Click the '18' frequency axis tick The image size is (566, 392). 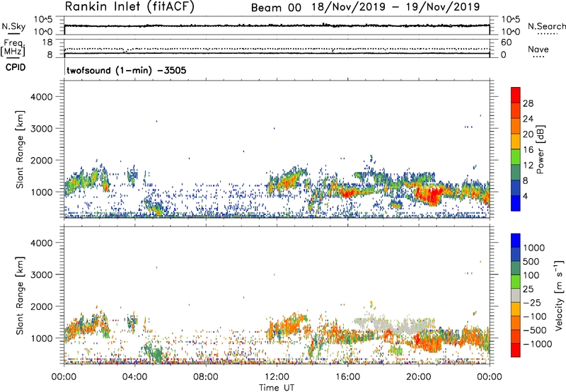pyautogui.click(x=47, y=42)
